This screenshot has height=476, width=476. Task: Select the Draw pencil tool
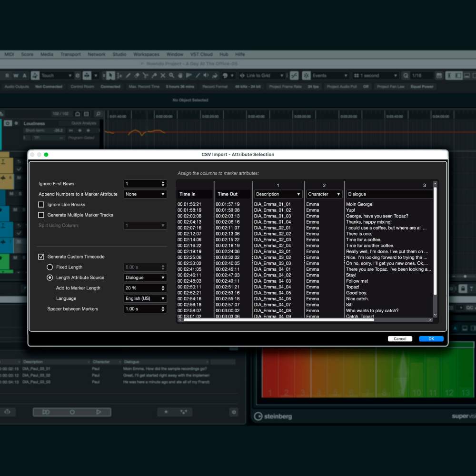click(128, 75)
